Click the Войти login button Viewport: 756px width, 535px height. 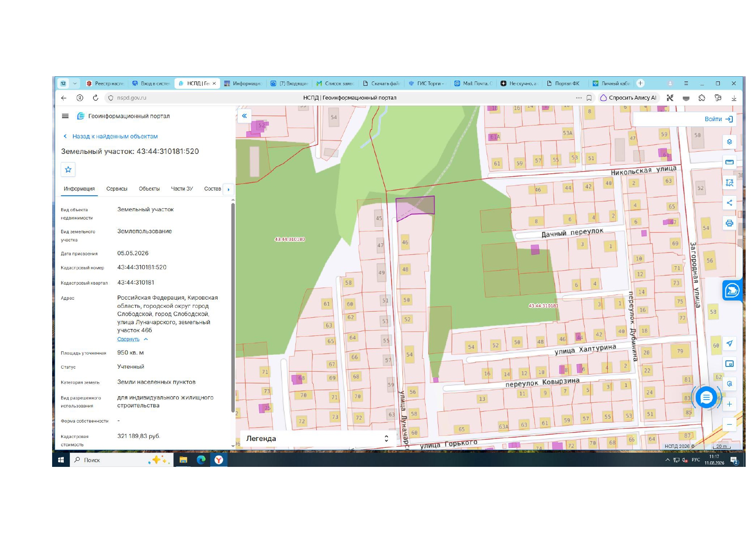point(719,119)
